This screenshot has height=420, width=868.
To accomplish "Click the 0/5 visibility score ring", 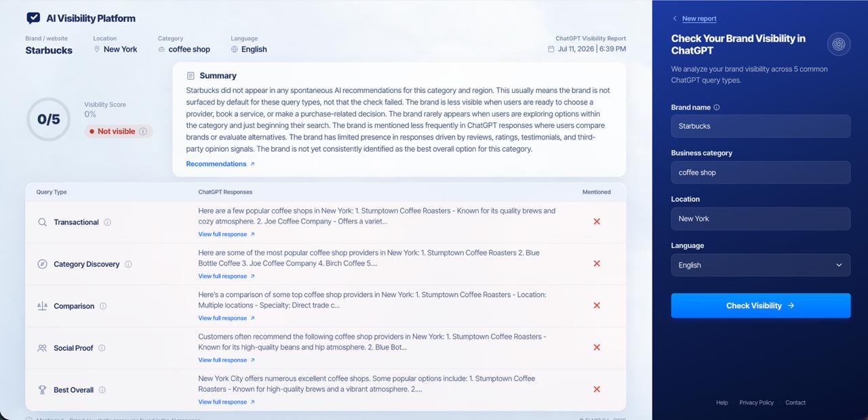I will click(x=48, y=119).
